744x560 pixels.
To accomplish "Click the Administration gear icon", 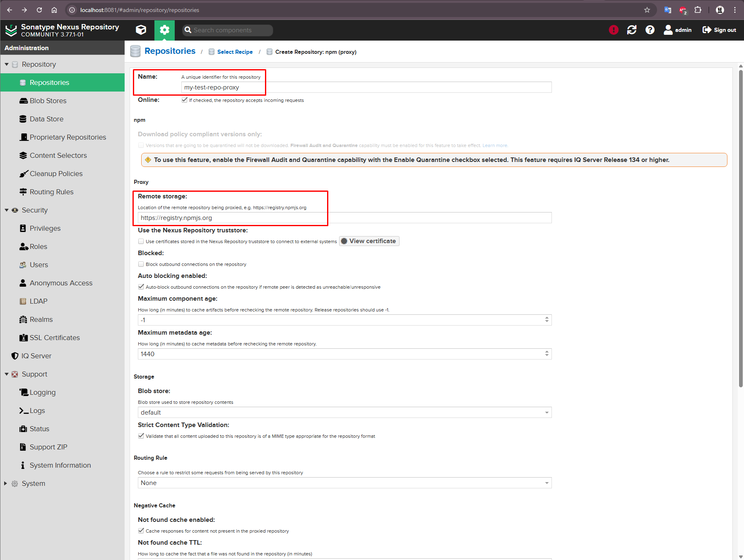I will coord(164,30).
